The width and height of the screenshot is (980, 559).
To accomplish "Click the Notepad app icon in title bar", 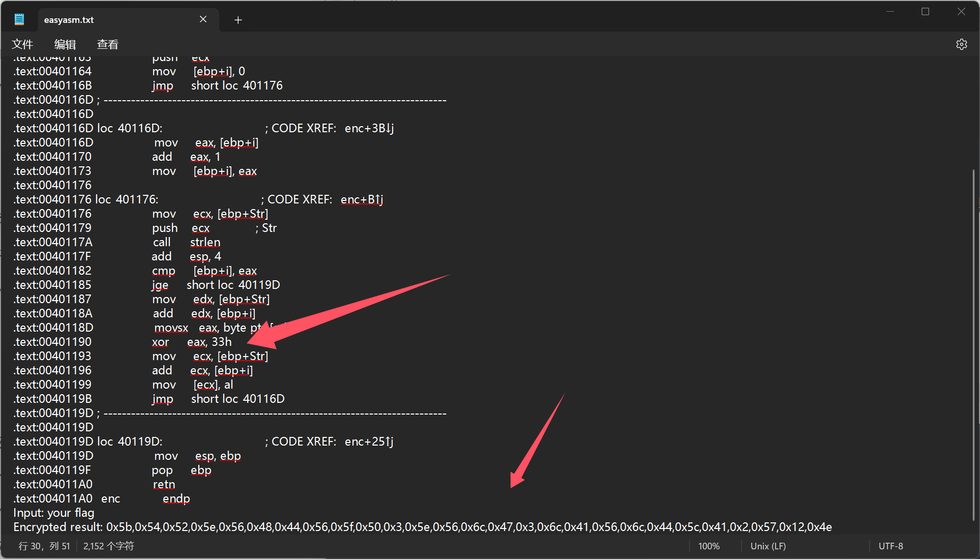I will (19, 19).
